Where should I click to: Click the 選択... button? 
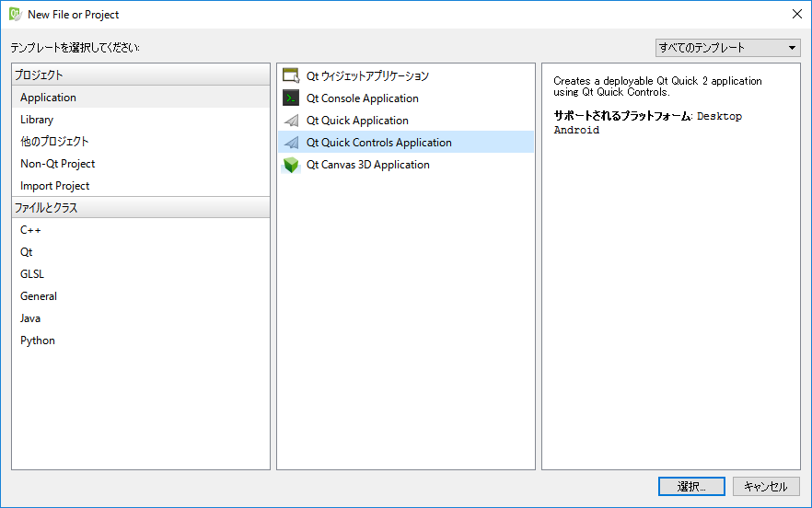tap(691, 486)
